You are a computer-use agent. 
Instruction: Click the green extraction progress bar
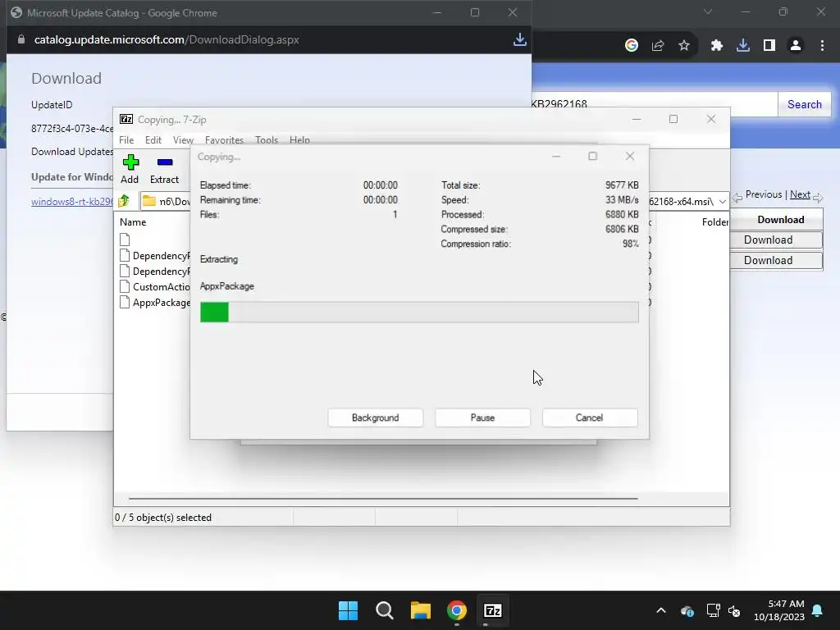pos(419,313)
